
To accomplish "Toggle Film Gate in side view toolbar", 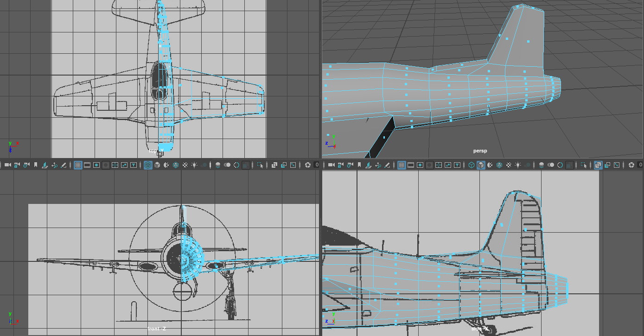I will [x=411, y=165].
